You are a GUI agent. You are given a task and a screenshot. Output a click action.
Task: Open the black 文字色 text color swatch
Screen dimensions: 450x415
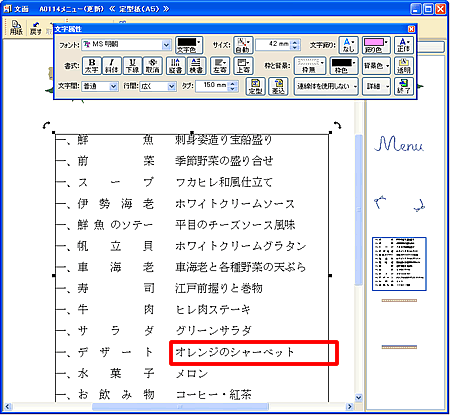(x=189, y=45)
